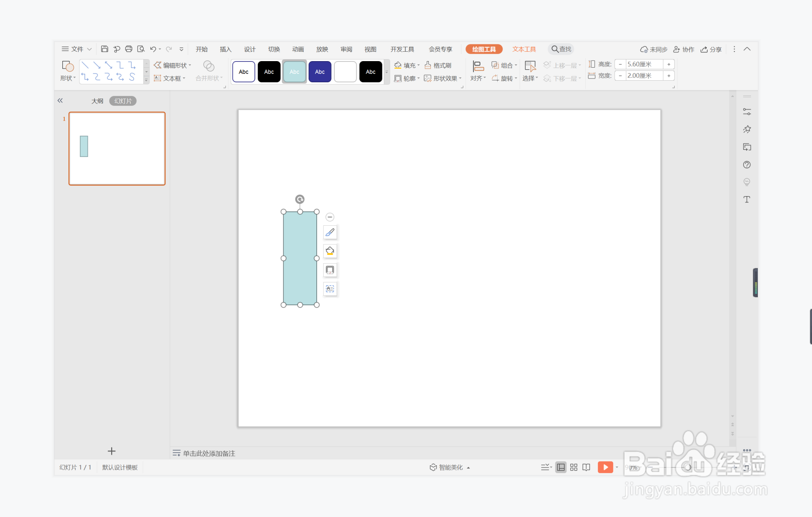Screen dimensions: 812x517
Task: Apply the dark blue Abc style
Action: [x=320, y=72]
